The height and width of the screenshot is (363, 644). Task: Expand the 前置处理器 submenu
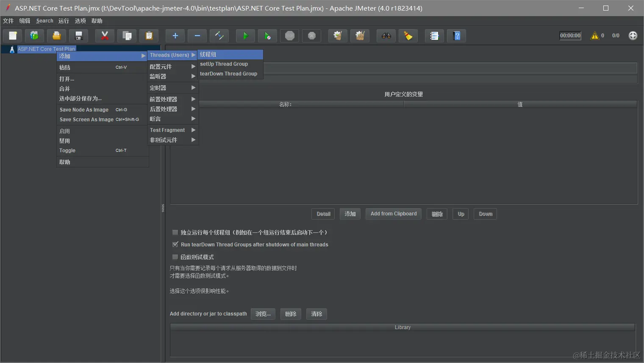tap(172, 99)
